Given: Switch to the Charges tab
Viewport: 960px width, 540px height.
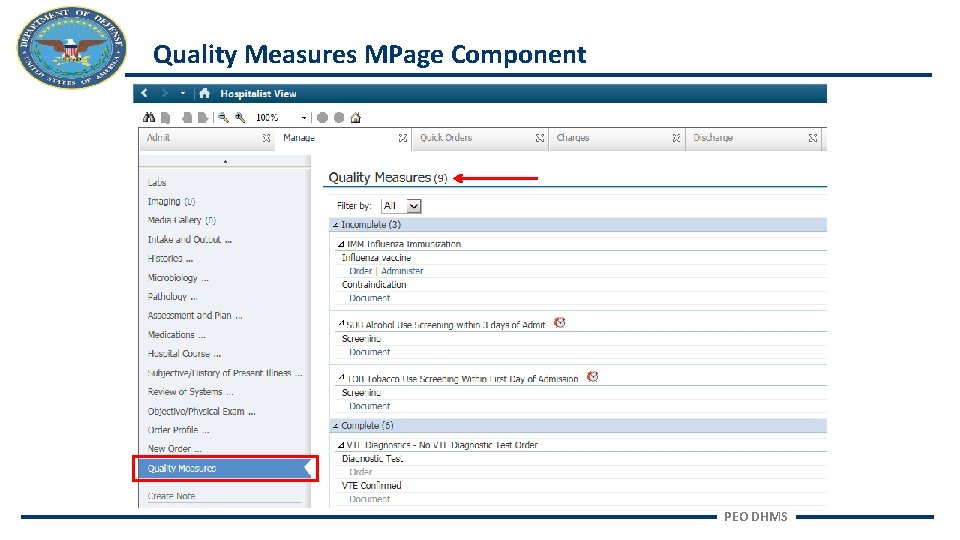Looking at the screenshot, I should 572,138.
